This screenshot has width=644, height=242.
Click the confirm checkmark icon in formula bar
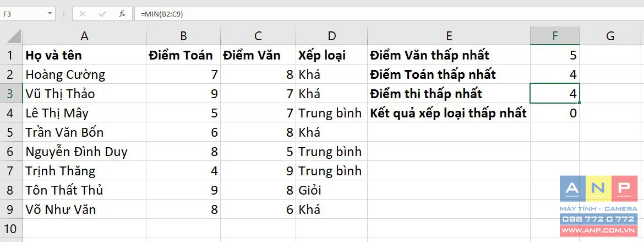[x=103, y=14]
